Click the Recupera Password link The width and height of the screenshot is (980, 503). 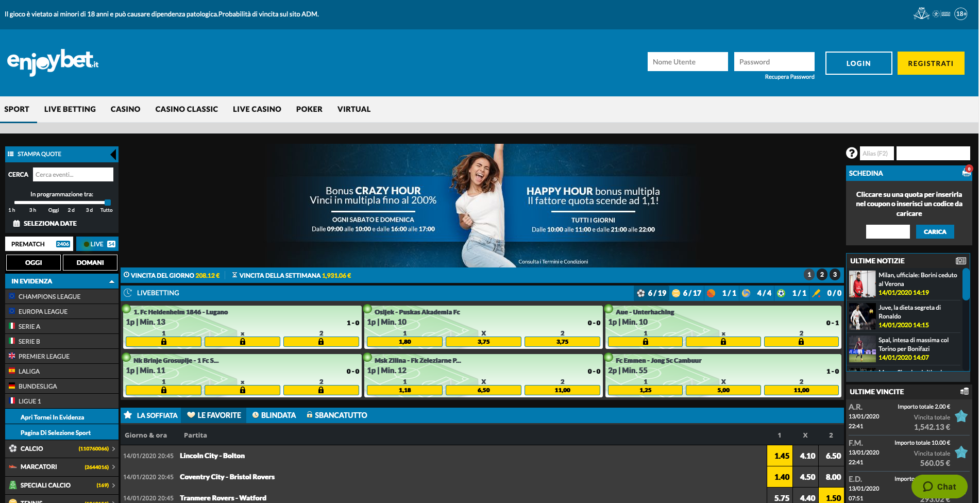(789, 77)
